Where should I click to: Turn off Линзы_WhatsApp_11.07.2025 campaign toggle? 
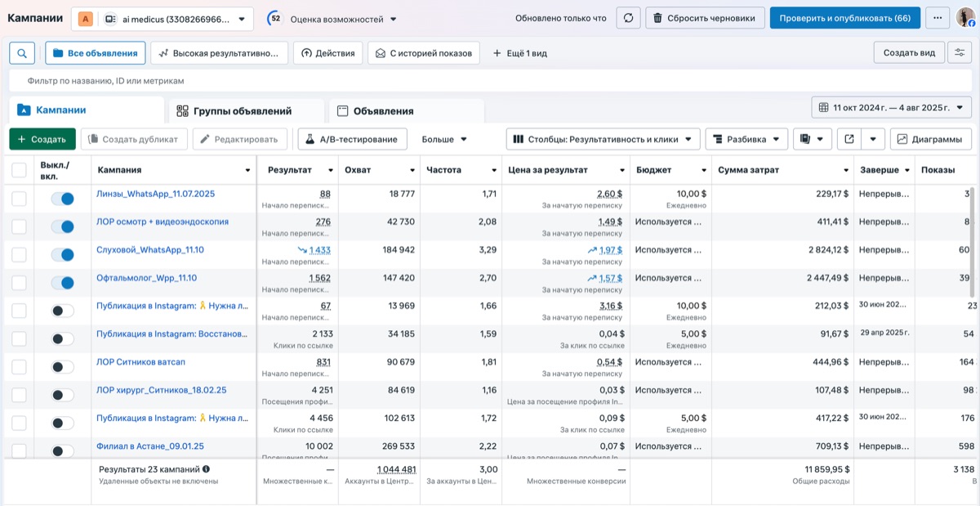point(62,199)
